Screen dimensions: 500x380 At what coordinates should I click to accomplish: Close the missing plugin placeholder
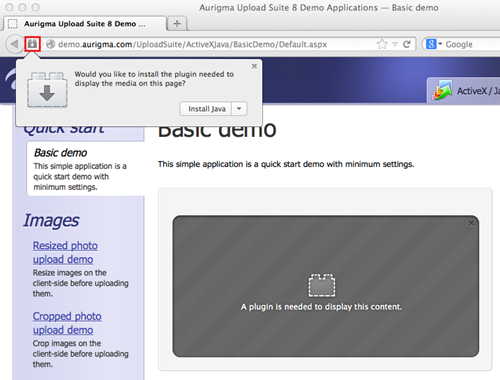pos(471,223)
